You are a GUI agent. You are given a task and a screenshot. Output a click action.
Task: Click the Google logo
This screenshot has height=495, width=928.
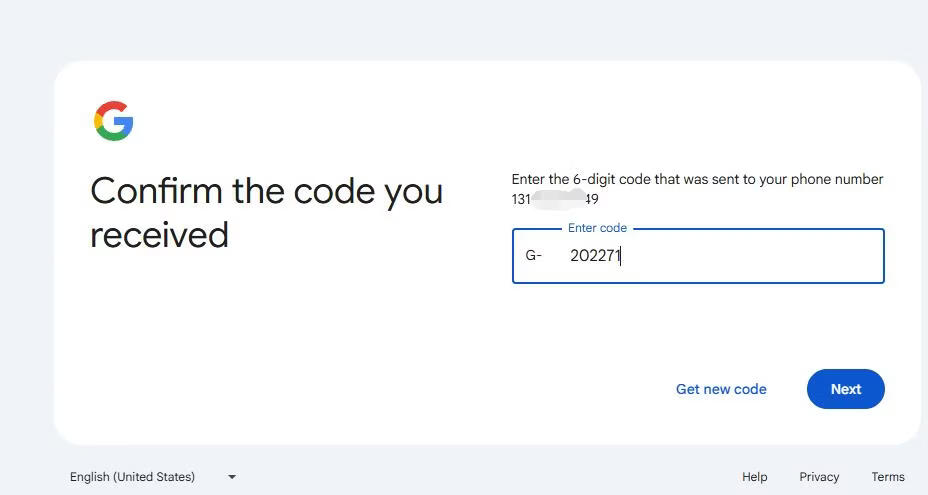point(114,121)
